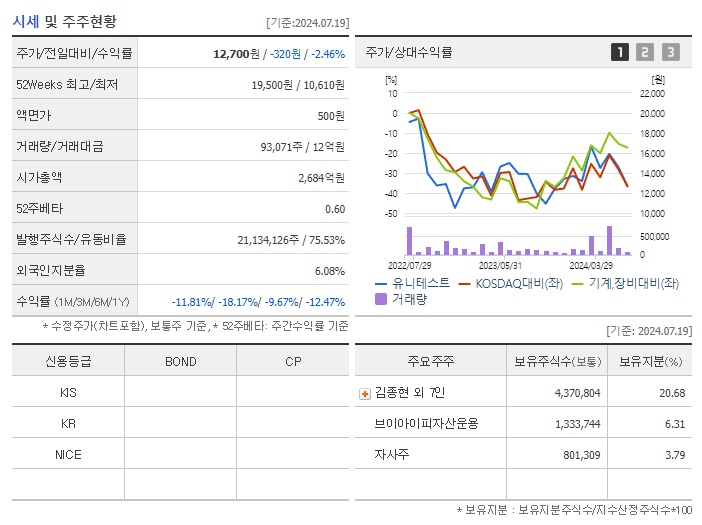Select the 801,309 shares value

coord(581,455)
